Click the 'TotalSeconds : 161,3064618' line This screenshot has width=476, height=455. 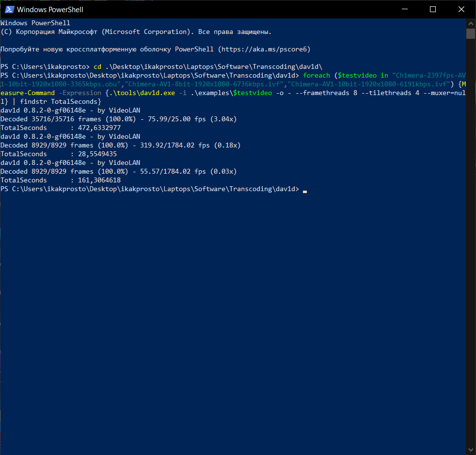(x=61, y=180)
